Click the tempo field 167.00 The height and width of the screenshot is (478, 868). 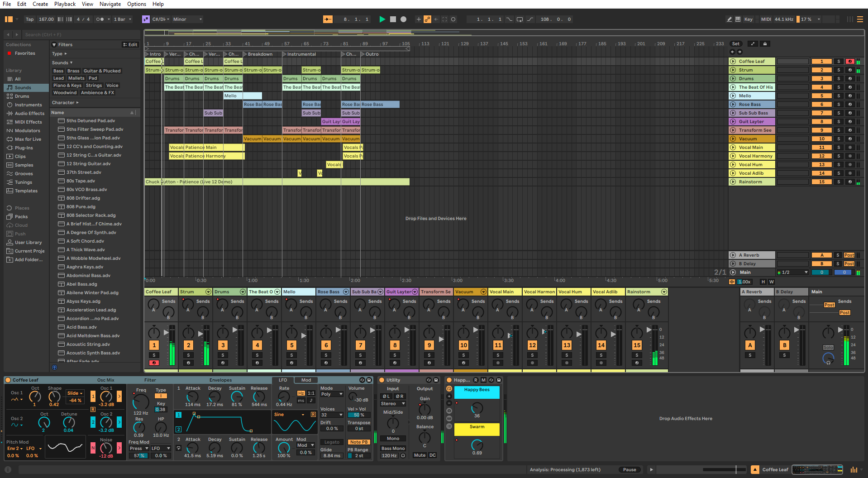[46, 19]
